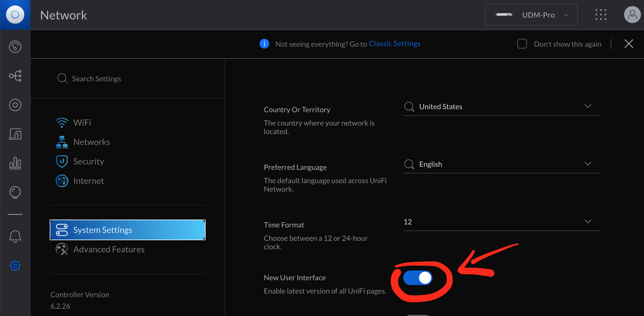Open the Statistics bar chart icon
This screenshot has width=644, height=316.
coord(15,163)
